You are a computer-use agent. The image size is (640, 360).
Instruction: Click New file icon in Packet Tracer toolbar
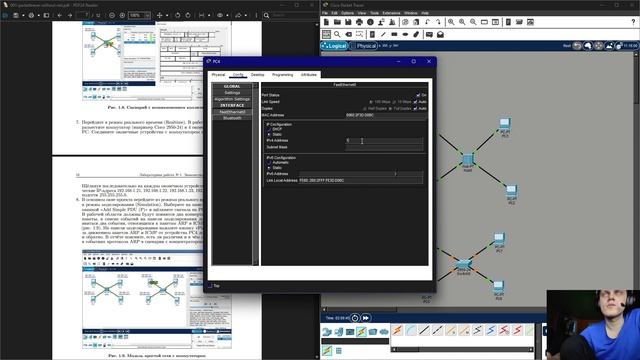326,22
